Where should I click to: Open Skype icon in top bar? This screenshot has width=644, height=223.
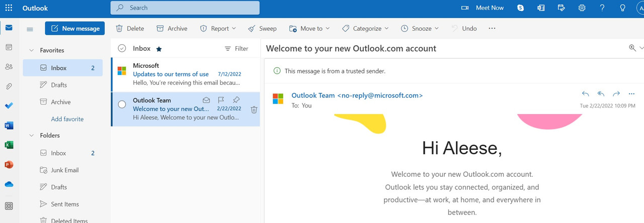(521, 8)
